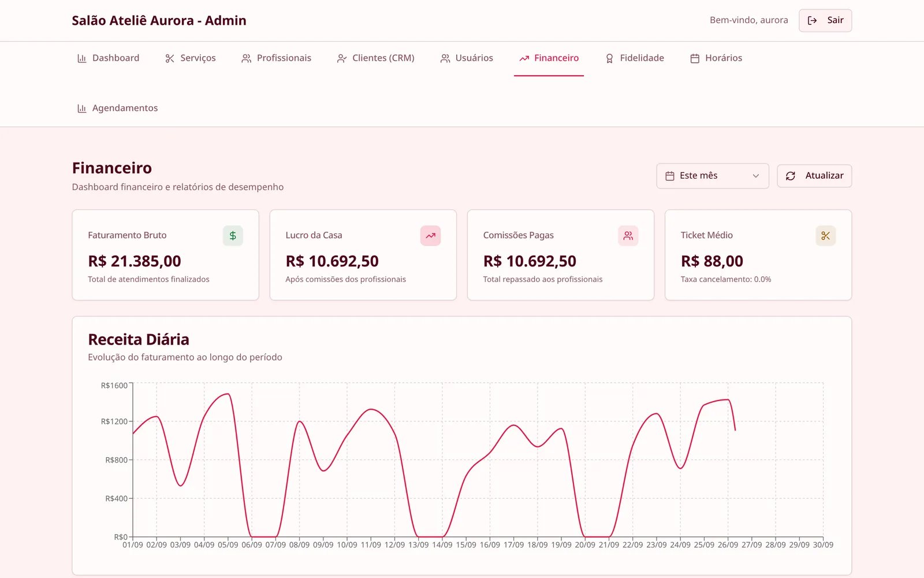Click the users icon beside Usuários
Image resolution: width=924 pixels, height=578 pixels.
pyautogui.click(x=445, y=58)
